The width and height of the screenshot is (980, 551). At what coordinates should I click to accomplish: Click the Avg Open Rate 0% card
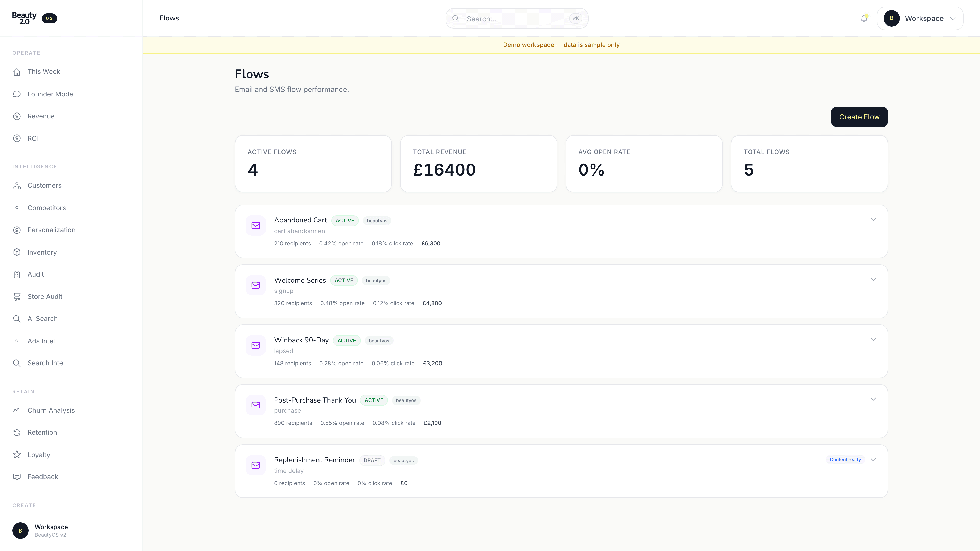644,164
